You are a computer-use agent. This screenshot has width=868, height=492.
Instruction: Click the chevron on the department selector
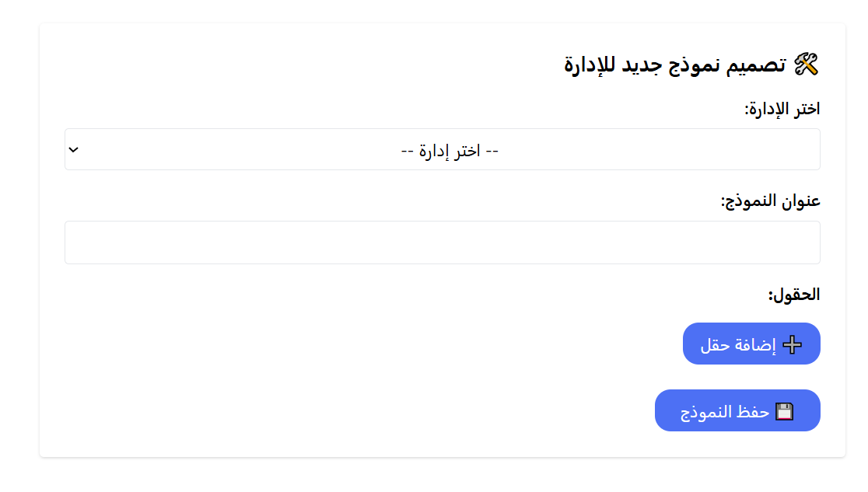click(x=74, y=148)
